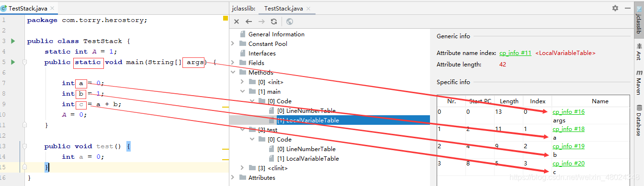Open the Maven side tool window
Image resolution: width=644 pixels, height=186 pixels.
(639, 83)
